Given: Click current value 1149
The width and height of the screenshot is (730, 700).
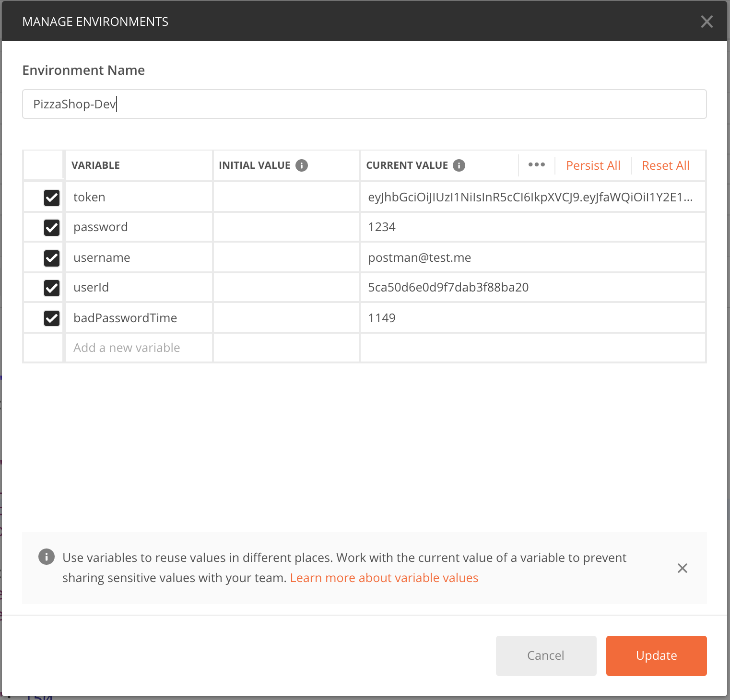Looking at the screenshot, I should pyautogui.click(x=533, y=318).
